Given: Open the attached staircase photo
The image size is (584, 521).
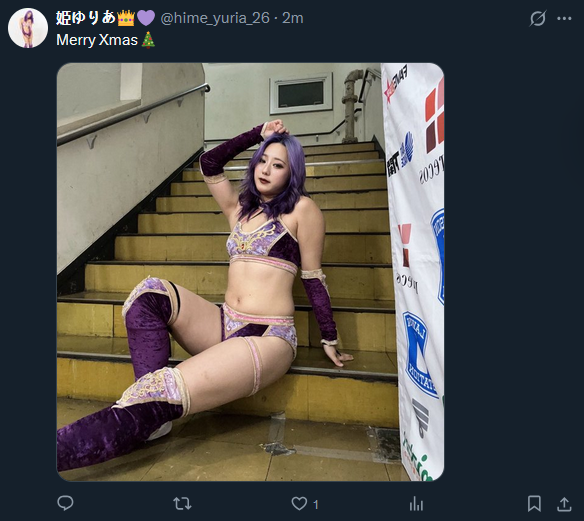Looking at the screenshot, I should 250,272.
